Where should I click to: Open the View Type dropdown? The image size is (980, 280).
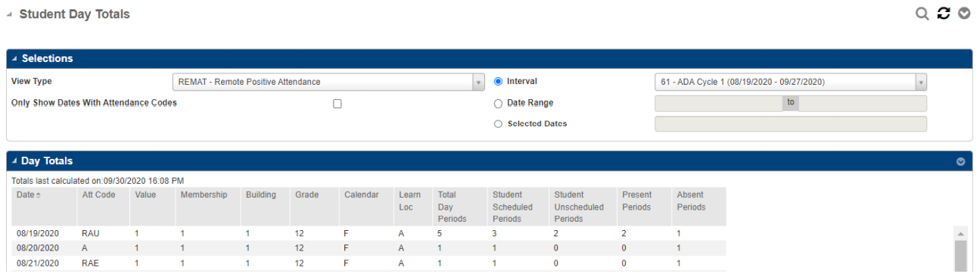pyautogui.click(x=328, y=82)
